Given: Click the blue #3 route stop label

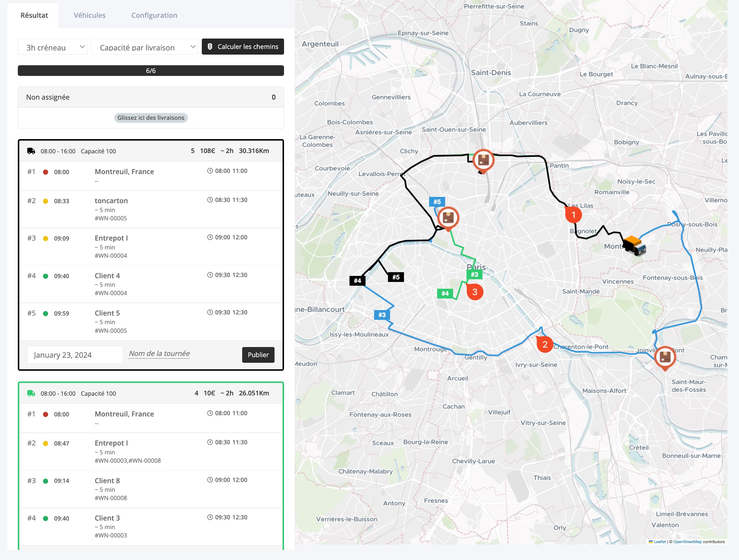Looking at the screenshot, I should tap(382, 315).
